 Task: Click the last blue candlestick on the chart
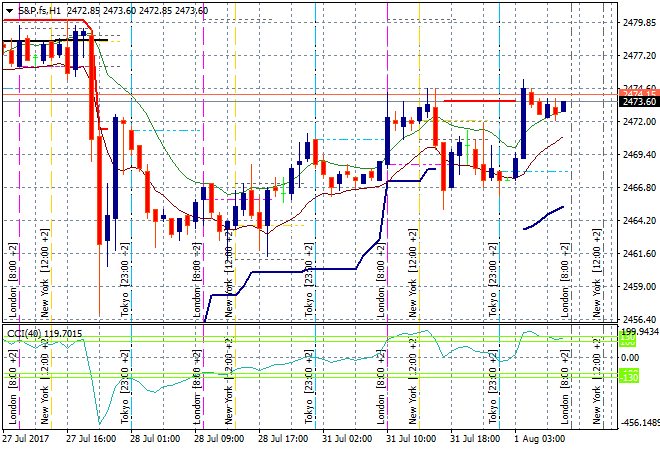pos(563,106)
